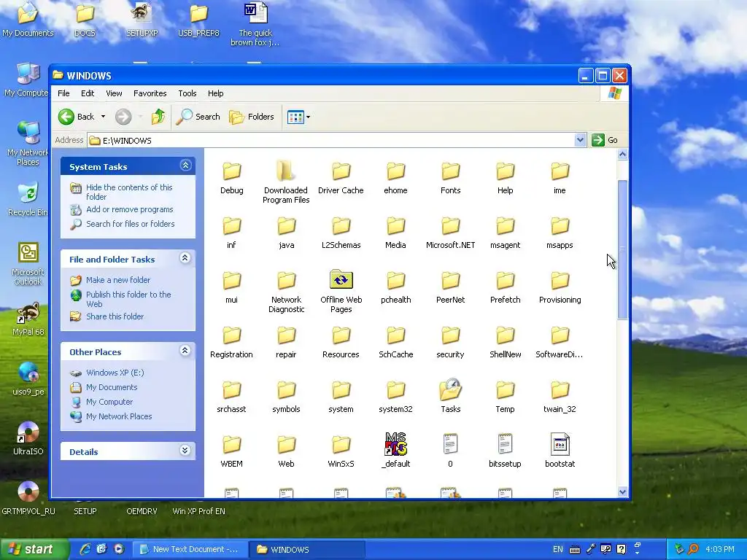The height and width of the screenshot is (560, 747).
Task: Collapse the File and Folder Tasks panel
Action: pyautogui.click(x=185, y=258)
